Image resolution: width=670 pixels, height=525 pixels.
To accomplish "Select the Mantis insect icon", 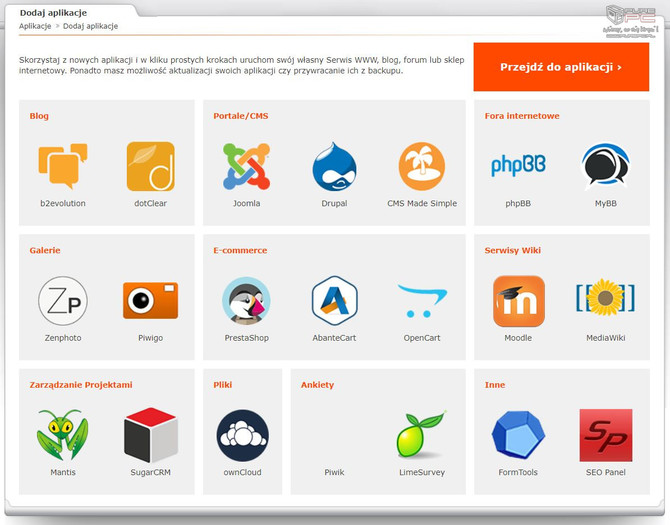I will [63, 435].
